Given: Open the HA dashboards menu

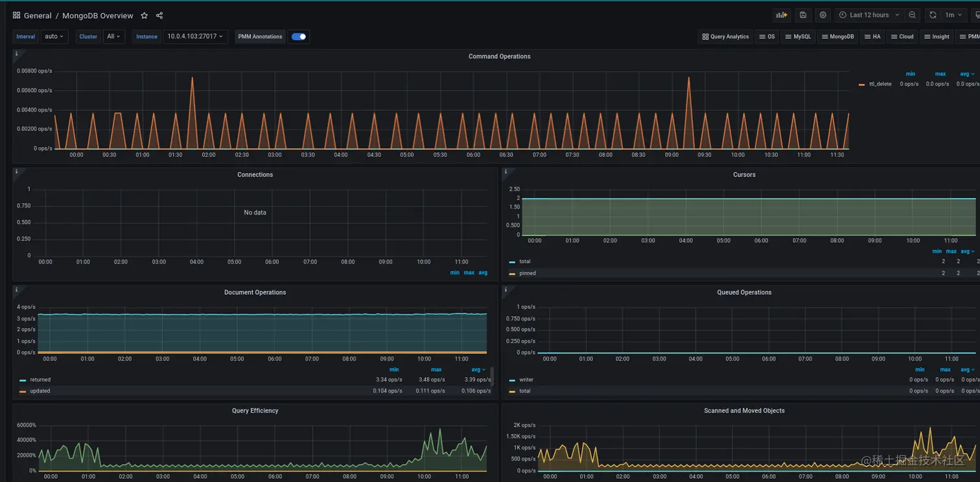Looking at the screenshot, I should point(872,37).
